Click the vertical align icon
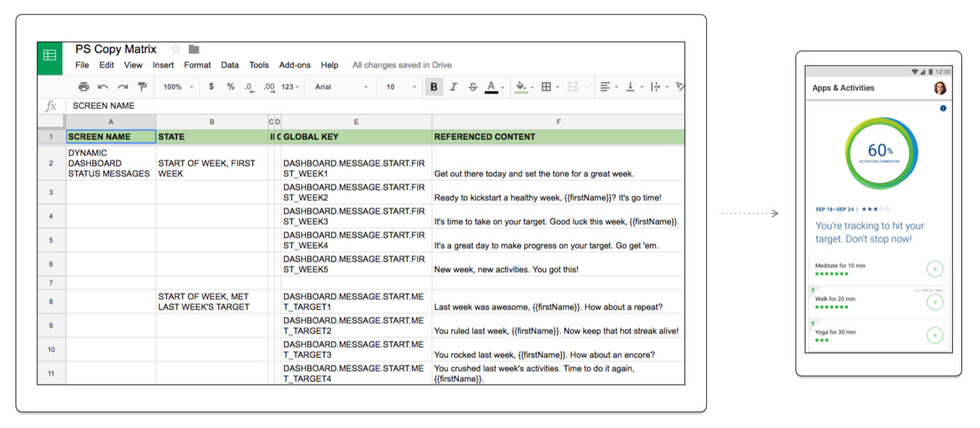 pos(630,87)
